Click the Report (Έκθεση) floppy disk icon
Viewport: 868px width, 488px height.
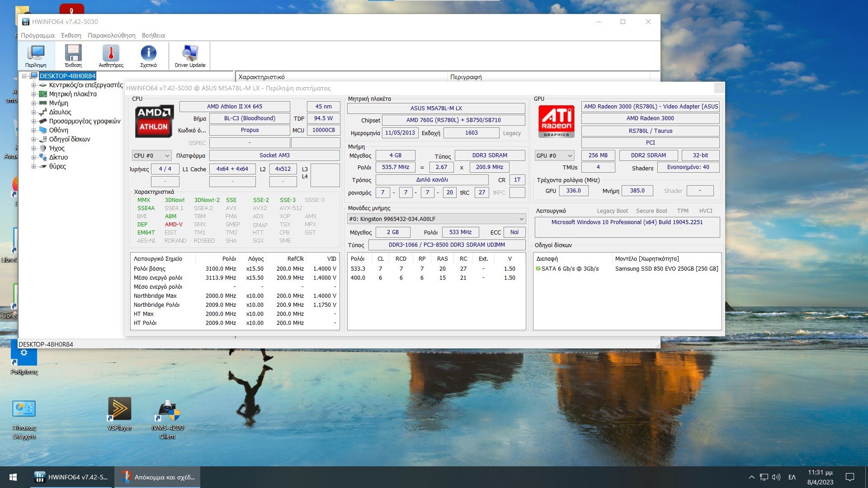pos(73,56)
